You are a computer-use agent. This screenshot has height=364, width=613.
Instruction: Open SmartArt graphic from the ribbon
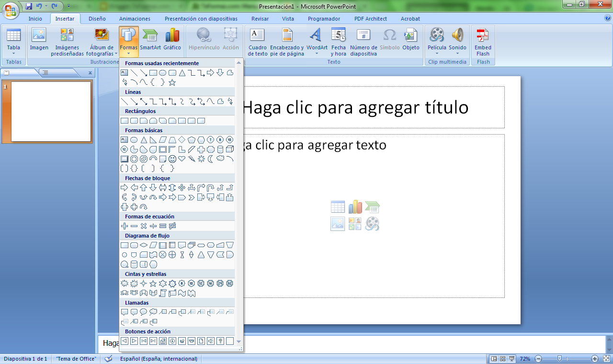pyautogui.click(x=150, y=36)
